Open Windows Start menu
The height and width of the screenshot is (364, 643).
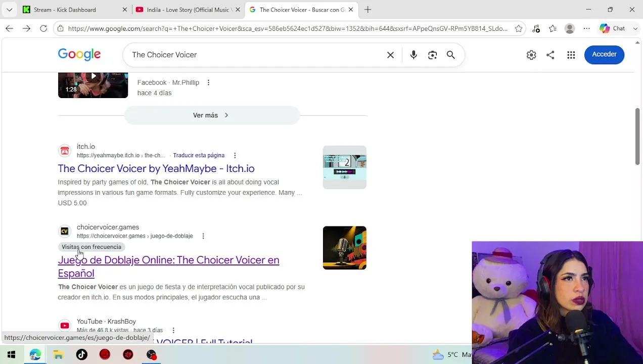[11, 355]
